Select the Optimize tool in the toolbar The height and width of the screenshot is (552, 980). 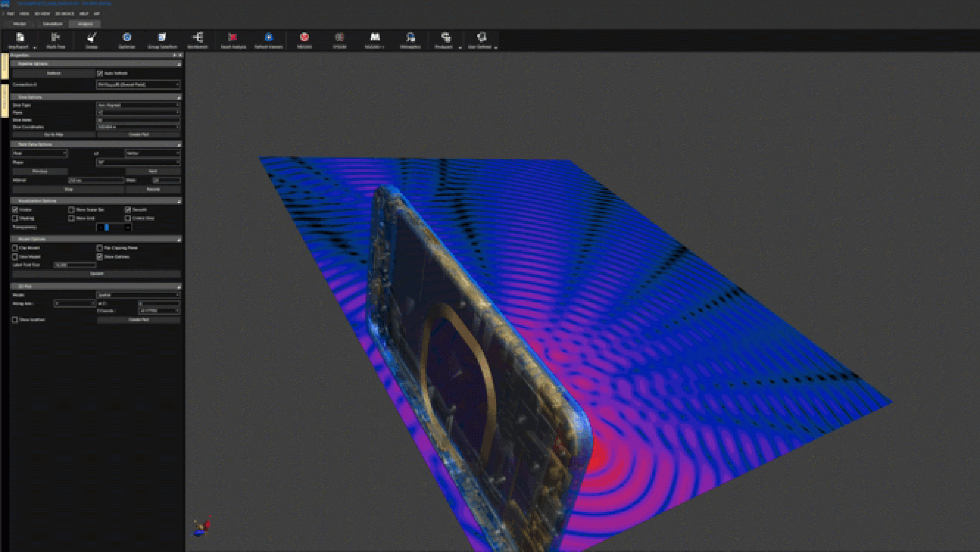click(x=128, y=39)
